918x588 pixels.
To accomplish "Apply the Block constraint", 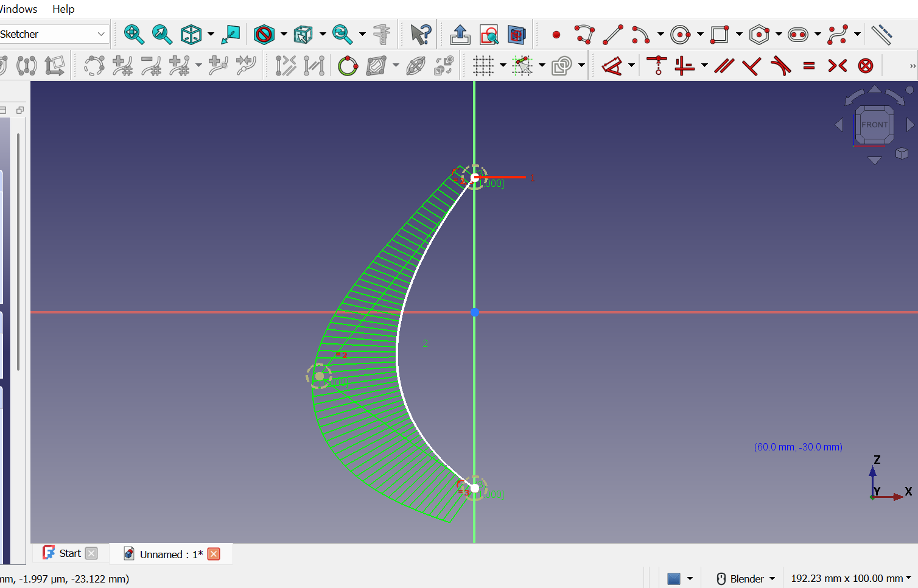I will pos(866,65).
